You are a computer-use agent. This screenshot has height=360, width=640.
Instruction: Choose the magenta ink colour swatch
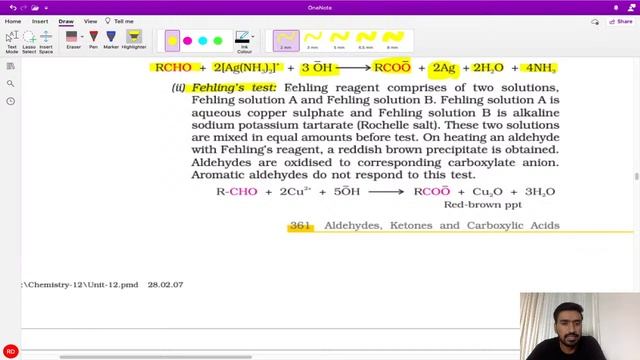(188, 40)
